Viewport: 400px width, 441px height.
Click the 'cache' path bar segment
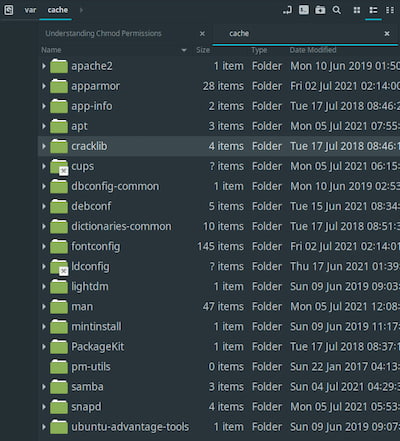tap(57, 10)
